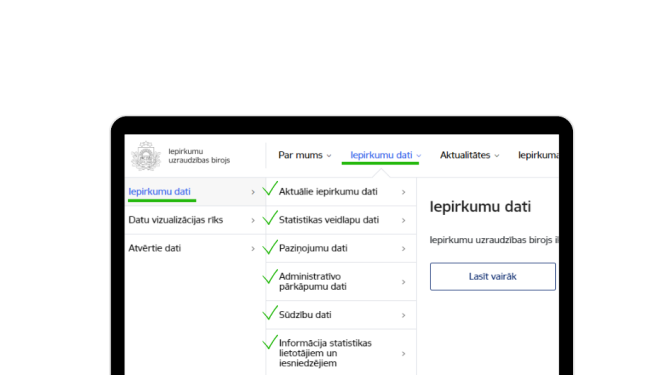Open Paziņojumu dati
This screenshot has width=665, height=375.
click(313, 248)
